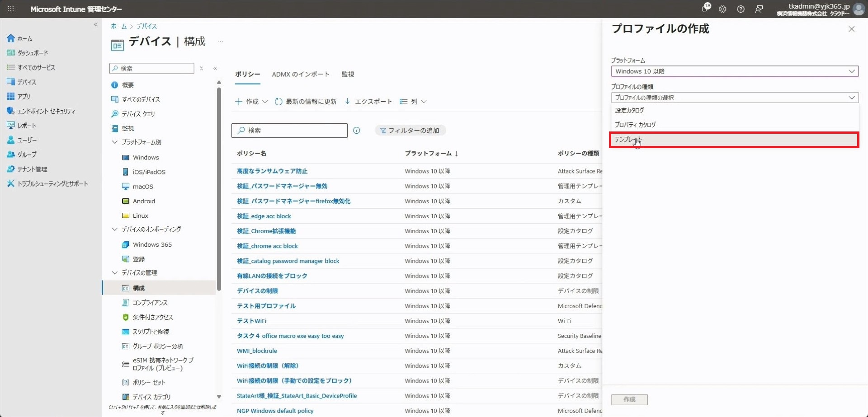This screenshot has height=417, width=868.
Task: Click the help question mark icon
Action: pos(741,9)
